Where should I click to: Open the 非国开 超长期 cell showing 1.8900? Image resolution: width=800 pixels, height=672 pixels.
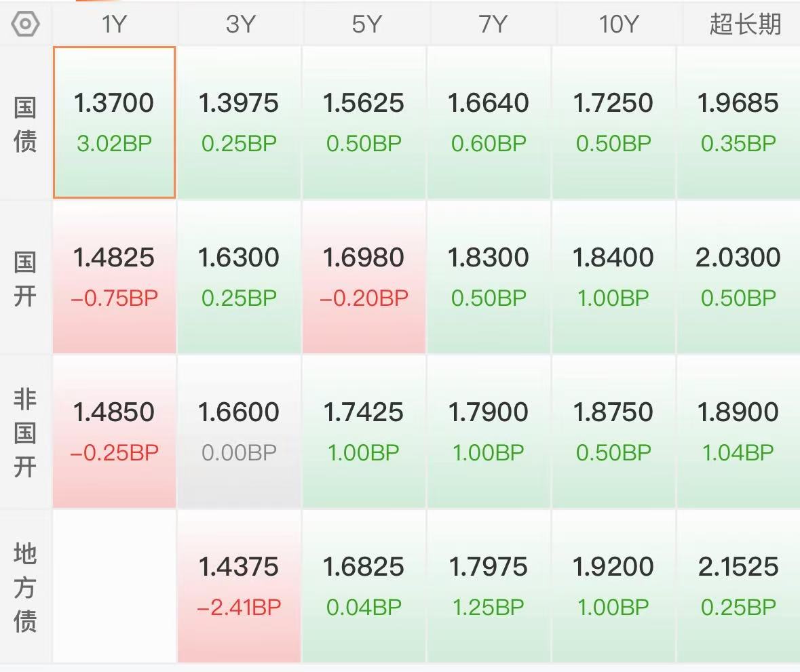coord(738,431)
